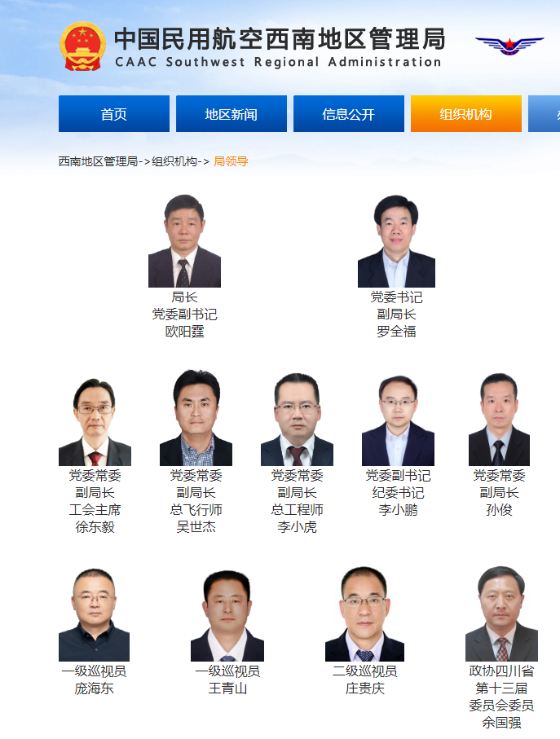The height and width of the screenshot is (739, 560).
Task: Click the photo of 庄贵庆
Action: pyautogui.click(x=364, y=614)
